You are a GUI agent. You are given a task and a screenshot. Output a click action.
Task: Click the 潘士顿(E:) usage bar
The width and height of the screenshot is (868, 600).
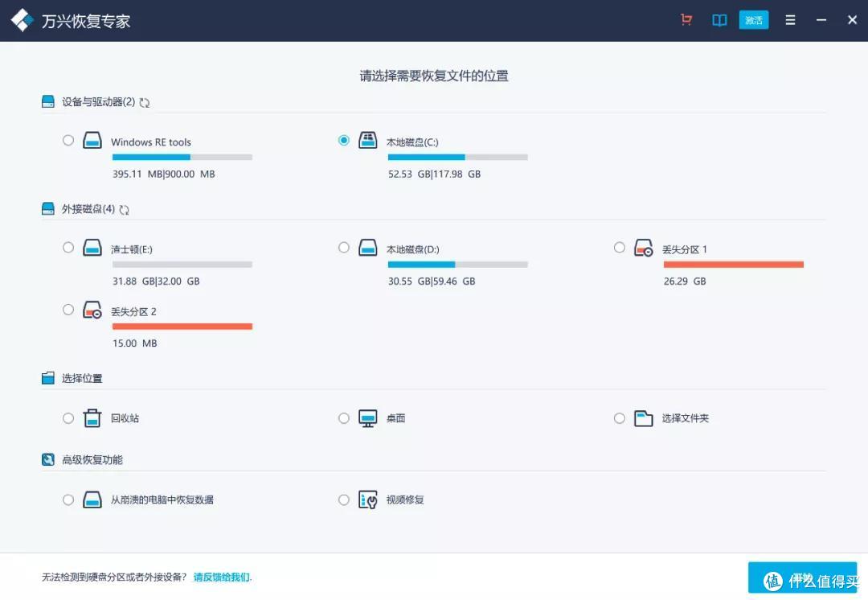(182, 265)
